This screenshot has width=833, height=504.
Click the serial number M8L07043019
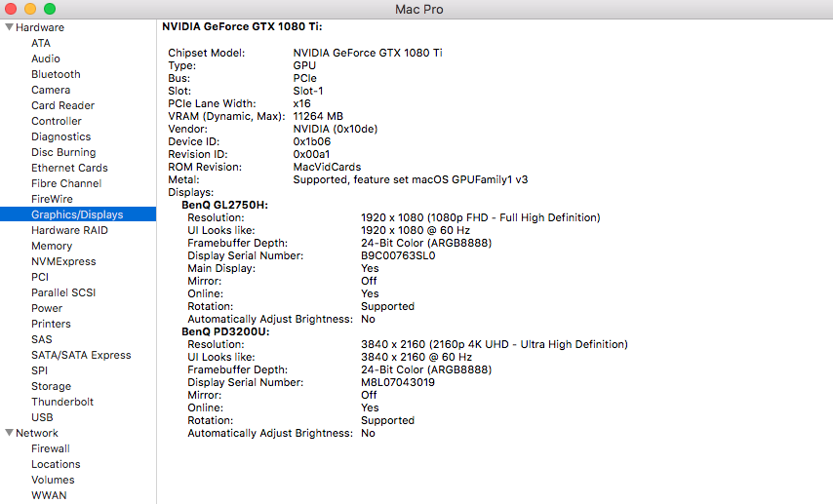pyautogui.click(x=398, y=382)
